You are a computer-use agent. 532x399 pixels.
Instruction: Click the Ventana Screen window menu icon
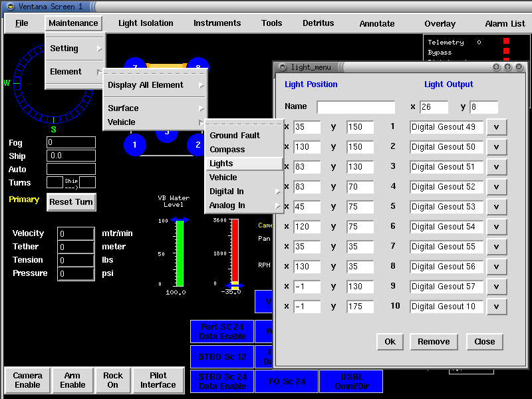[11, 7]
